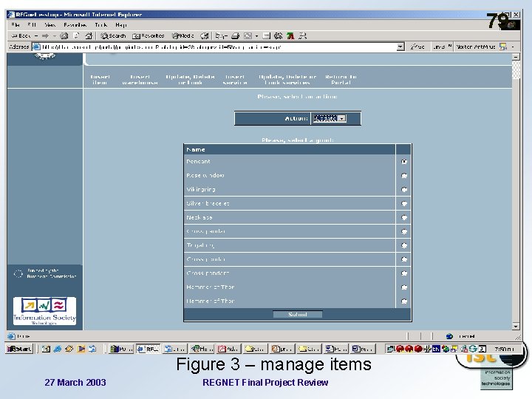Click the Information Society Technologies logo
532x399 pixels.
click(x=44, y=311)
